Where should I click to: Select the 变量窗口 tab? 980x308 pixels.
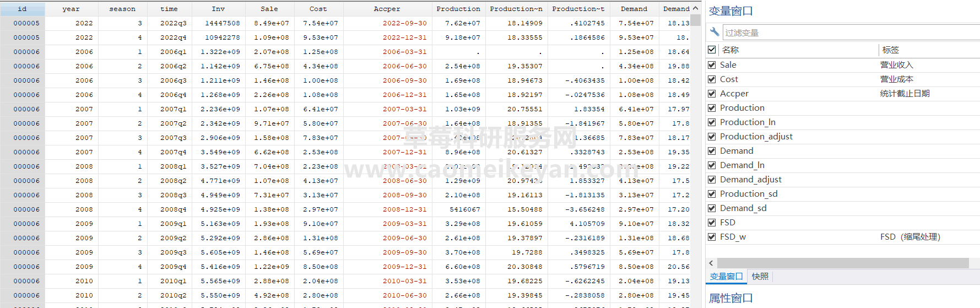tap(726, 277)
